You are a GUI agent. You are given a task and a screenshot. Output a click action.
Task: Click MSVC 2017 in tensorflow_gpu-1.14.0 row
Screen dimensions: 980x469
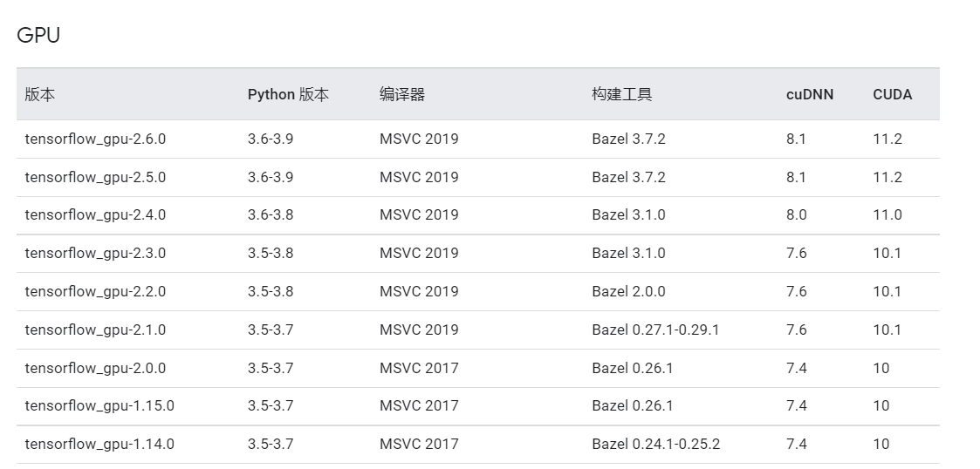tap(419, 444)
